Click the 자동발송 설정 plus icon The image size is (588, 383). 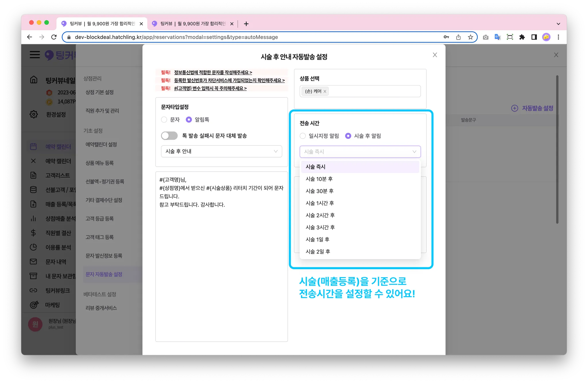coord(514,108)
